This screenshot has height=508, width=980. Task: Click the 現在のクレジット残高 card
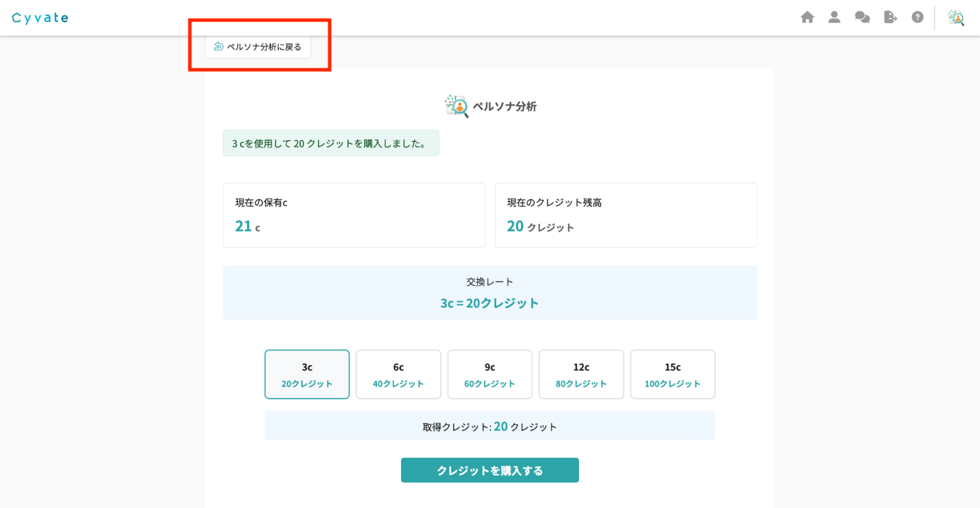click(625, 215)
